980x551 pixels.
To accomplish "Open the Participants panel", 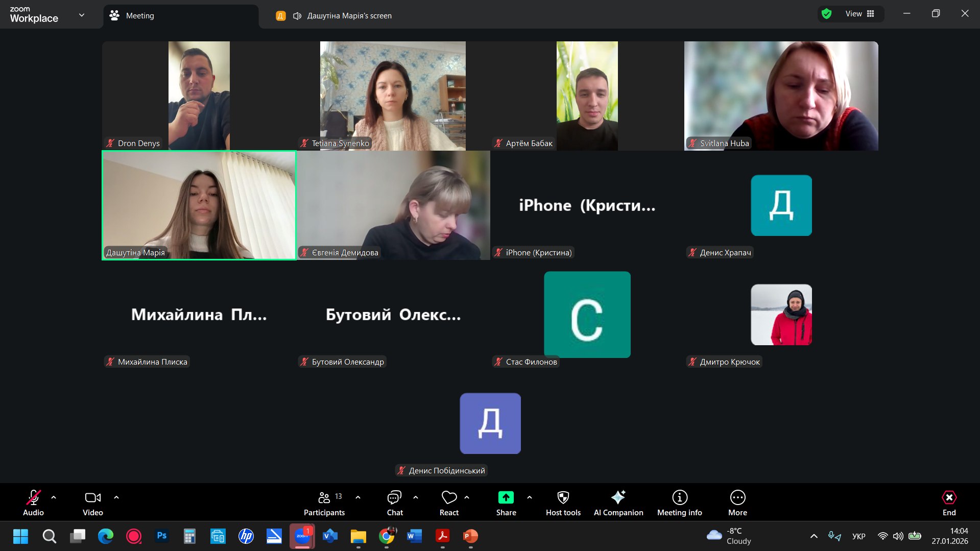I will [324, 503].
